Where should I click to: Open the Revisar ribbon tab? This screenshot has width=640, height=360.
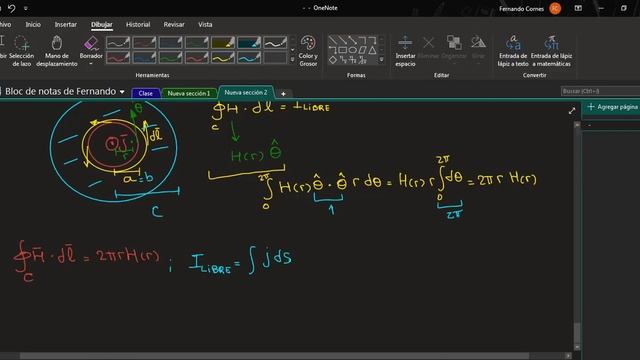174,24
